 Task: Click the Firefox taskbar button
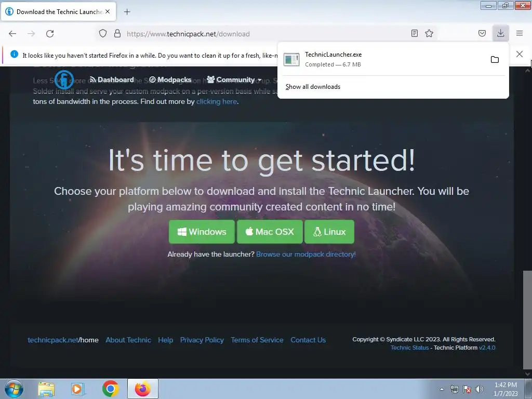143,389
